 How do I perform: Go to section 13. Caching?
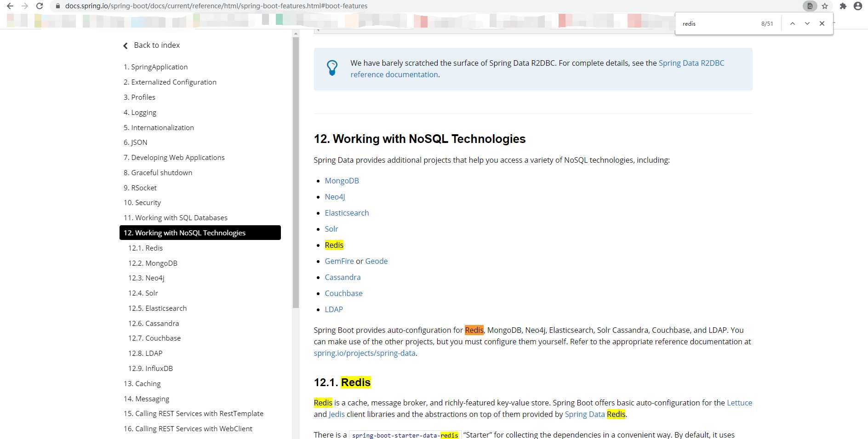tap(142, 384)
